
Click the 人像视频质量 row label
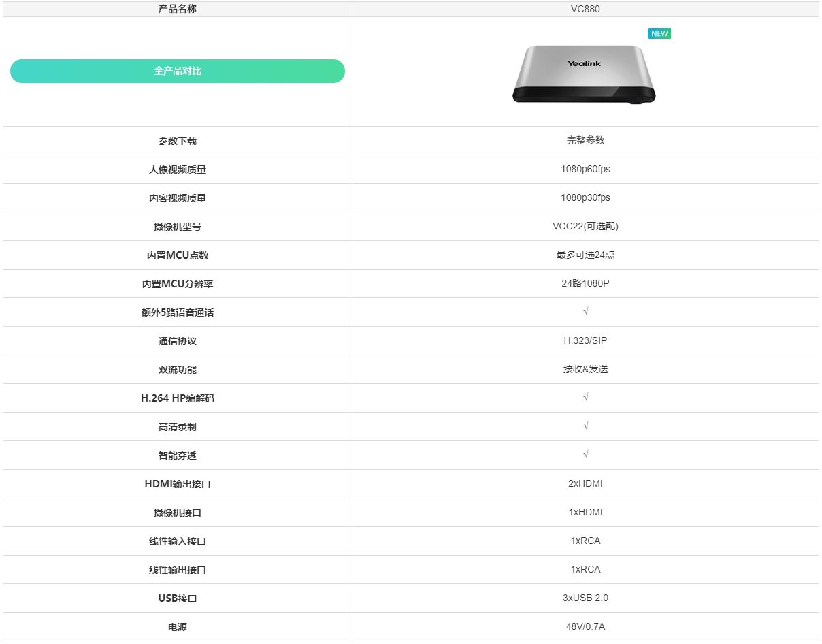tap(177, 169)
